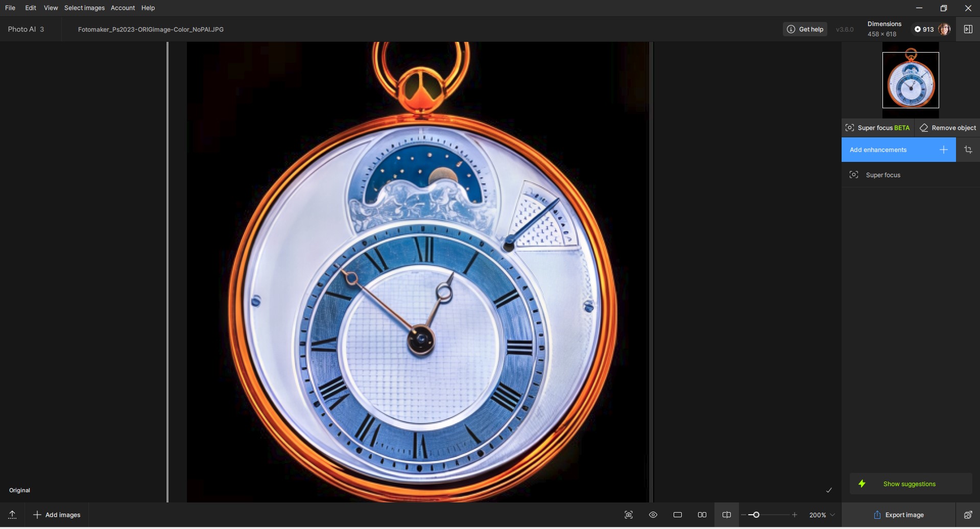Viewport: 980px width, 529px height.
Task: Click the capture snapshot icon
Action: [629, 515]
